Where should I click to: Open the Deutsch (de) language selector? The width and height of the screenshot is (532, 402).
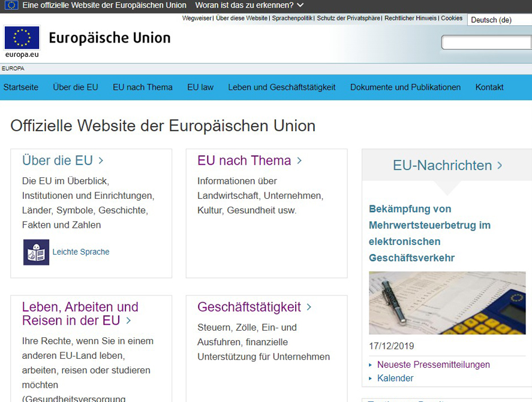coord(500,20)
